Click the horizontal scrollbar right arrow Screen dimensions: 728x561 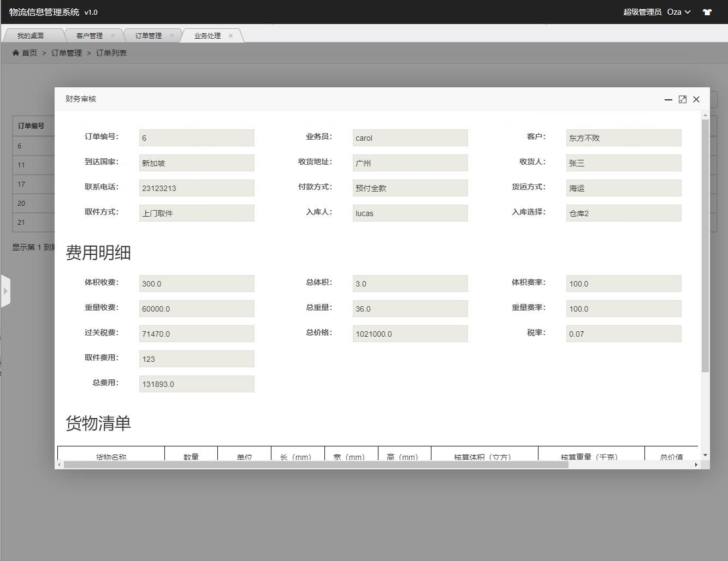pos(696,465)
